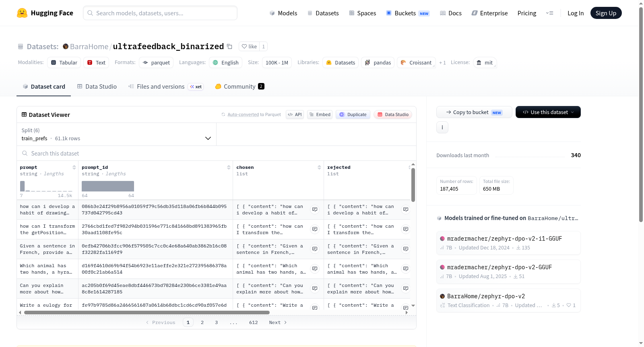Image resolution: width=644 pixels, height=347 pixels.
Task: Expand rejected cell in Can you explain row
Action: click(x=406, y=289)
